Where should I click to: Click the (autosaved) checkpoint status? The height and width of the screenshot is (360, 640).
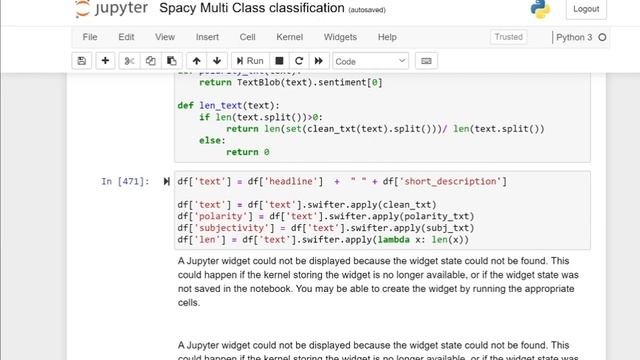pos(367,10)
